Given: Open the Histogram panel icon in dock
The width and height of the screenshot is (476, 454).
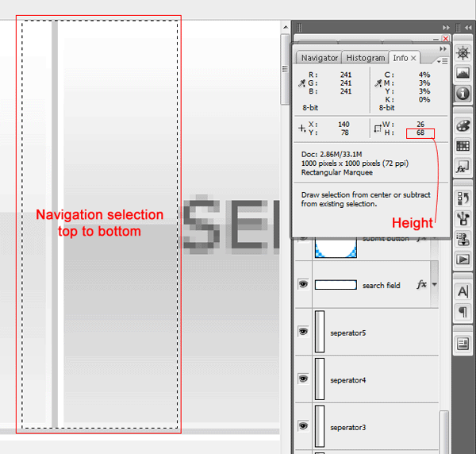Looking at the screenshot, I should click(463, 73).
